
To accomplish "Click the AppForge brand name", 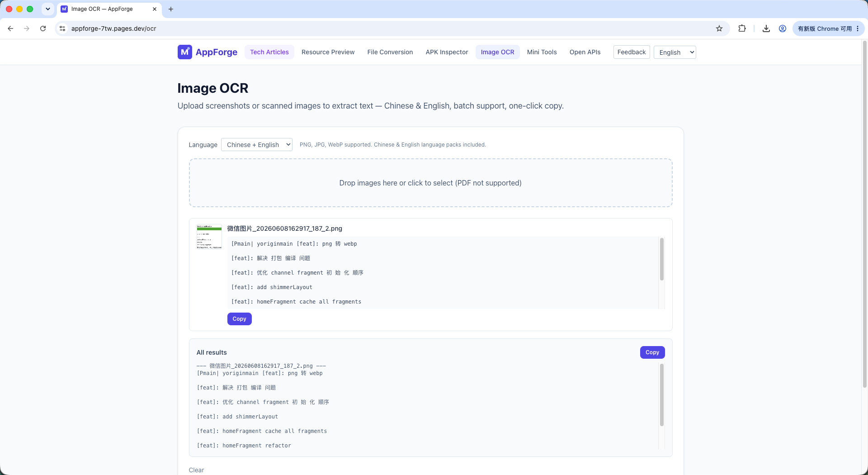I will point(217,52).
